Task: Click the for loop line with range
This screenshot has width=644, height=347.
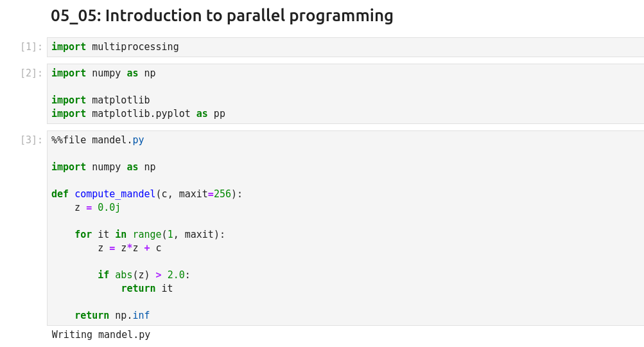Action: pos(150,235)
